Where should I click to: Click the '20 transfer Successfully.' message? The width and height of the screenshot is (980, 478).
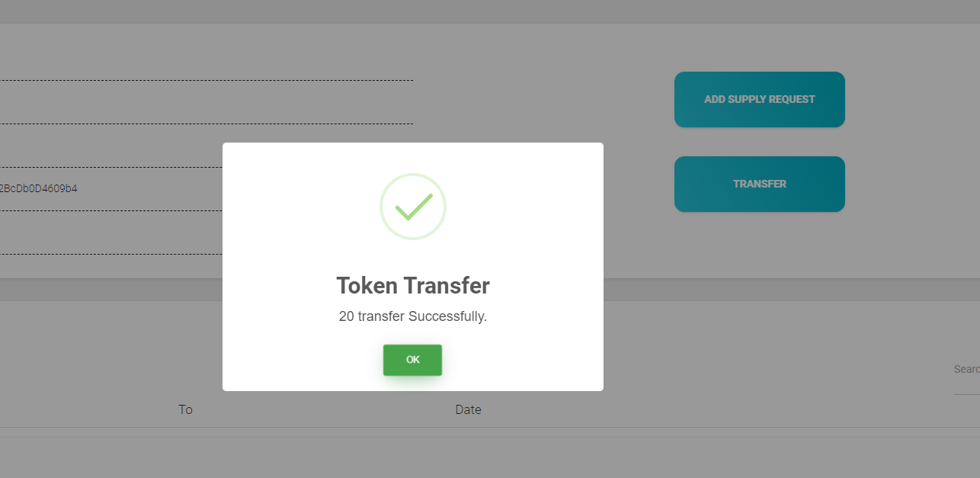pos(412,316)
